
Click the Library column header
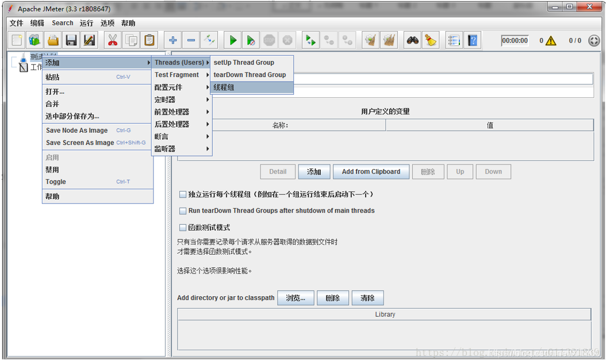pos(385,315)
